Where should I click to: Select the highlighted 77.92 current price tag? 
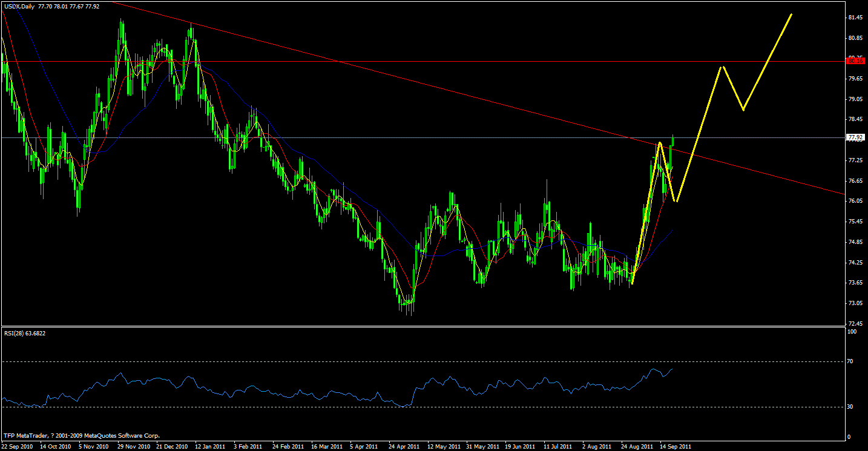855,138
